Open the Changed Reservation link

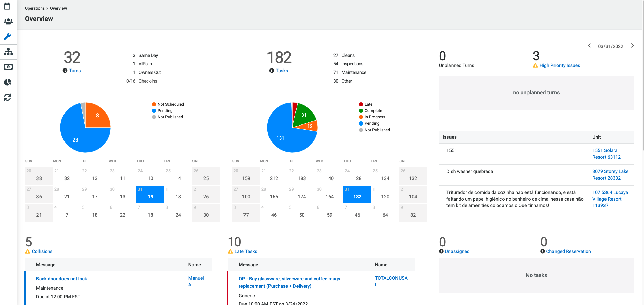[x=569, y=251]
